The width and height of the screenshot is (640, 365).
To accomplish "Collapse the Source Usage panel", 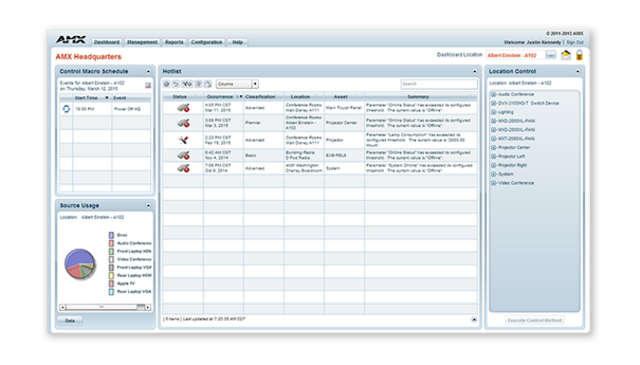I will tap(148, 205).
